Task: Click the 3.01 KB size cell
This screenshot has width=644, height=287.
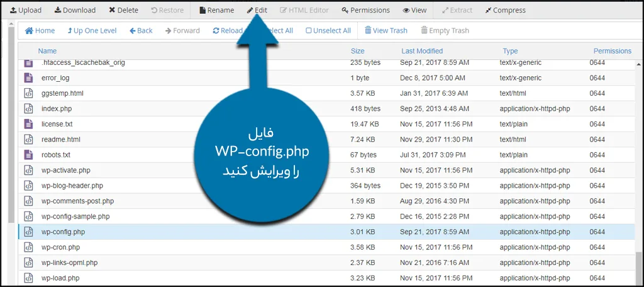Action: click(x=362, y=232)
